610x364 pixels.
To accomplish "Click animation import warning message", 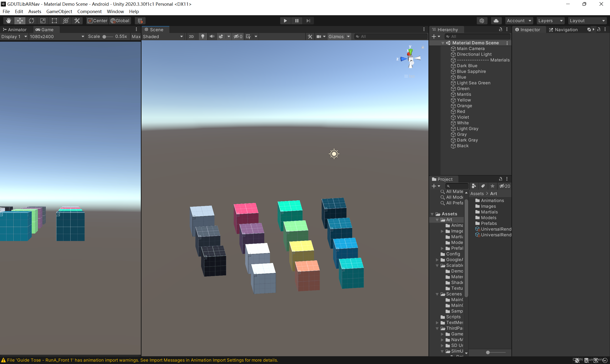I will [x=142, y=360].
